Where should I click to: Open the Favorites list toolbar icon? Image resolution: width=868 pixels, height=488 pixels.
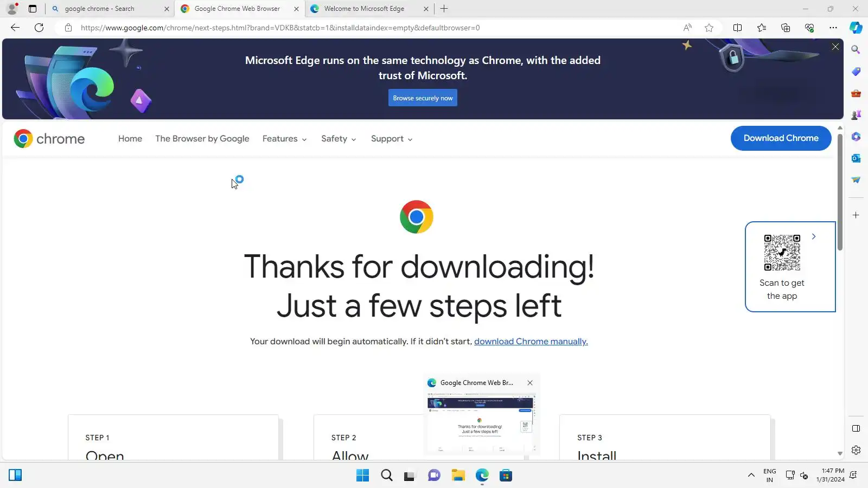762,28
